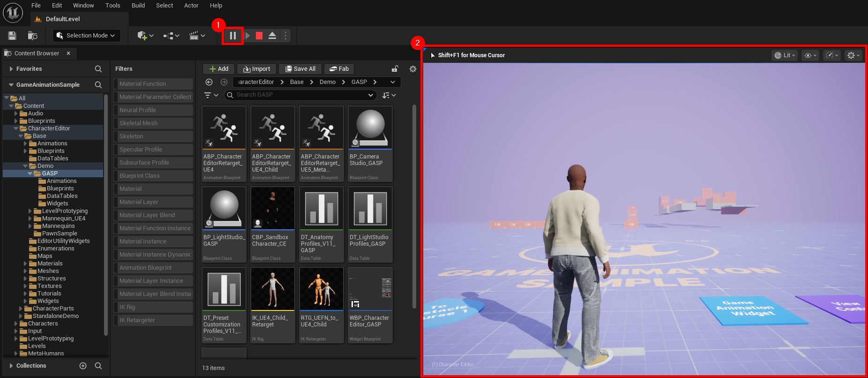Viewport: 868px width, 378px height.
Task: Click the Unreal Engine logo
Action: 13,13
